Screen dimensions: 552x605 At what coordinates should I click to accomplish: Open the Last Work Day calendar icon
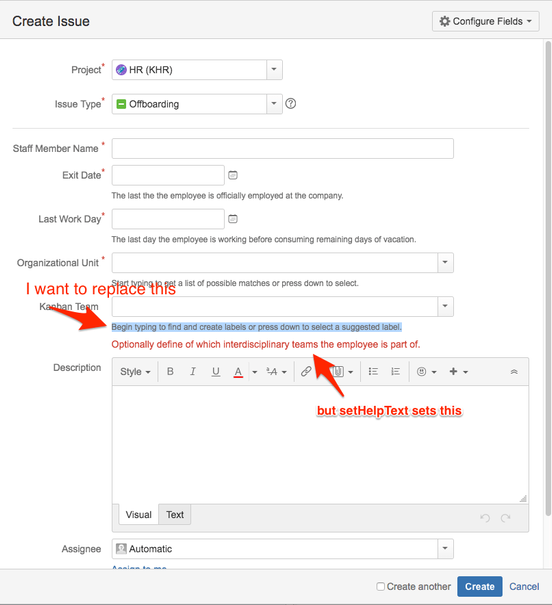[x=233, y=219]
